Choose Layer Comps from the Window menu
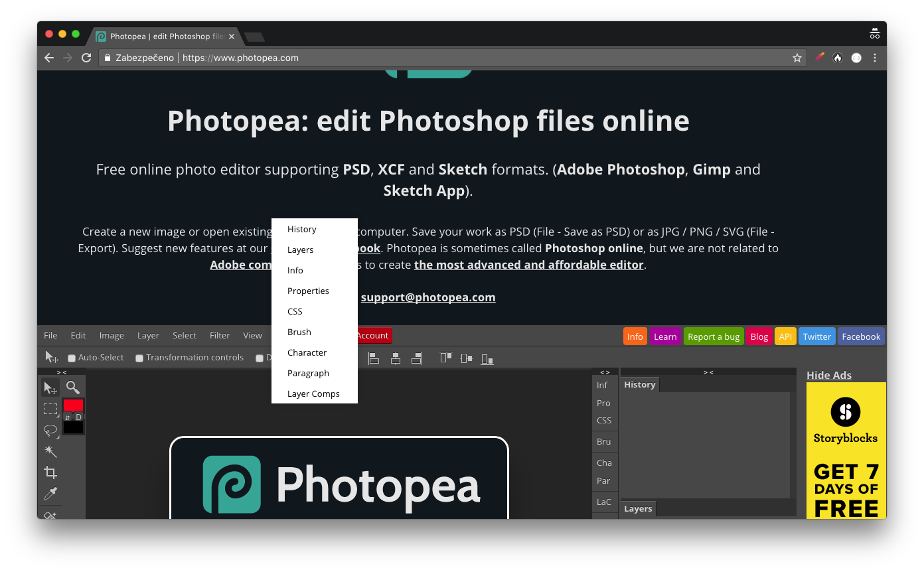This screenshot has height=572, width=924. coord(313,393)
